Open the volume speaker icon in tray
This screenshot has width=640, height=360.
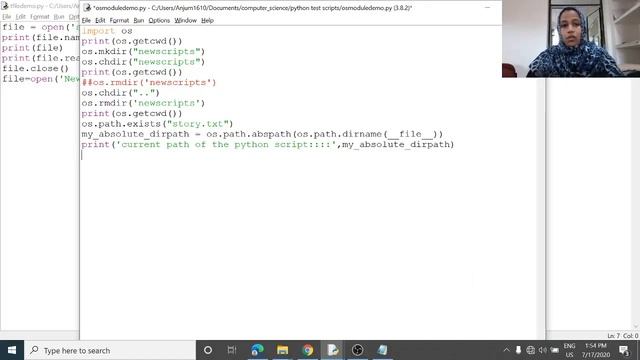coord(542,350)
